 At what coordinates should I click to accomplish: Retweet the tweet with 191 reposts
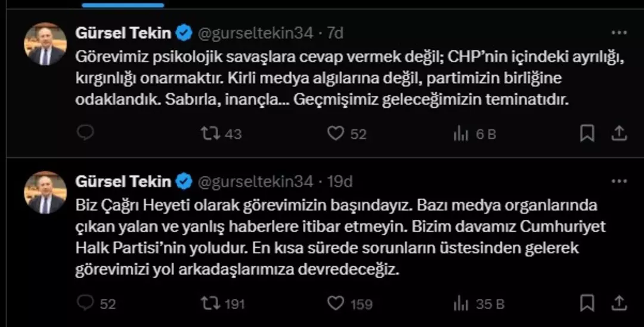[210, 303]
